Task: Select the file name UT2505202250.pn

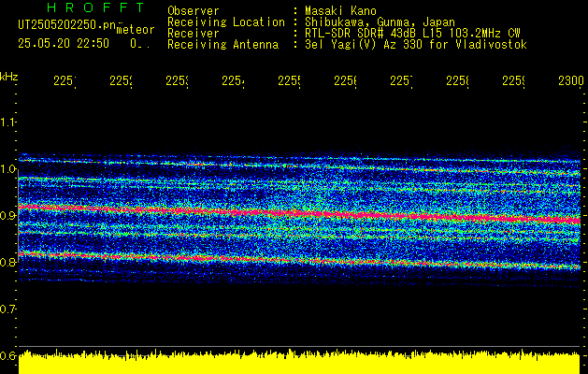Action: coord(67,24)
